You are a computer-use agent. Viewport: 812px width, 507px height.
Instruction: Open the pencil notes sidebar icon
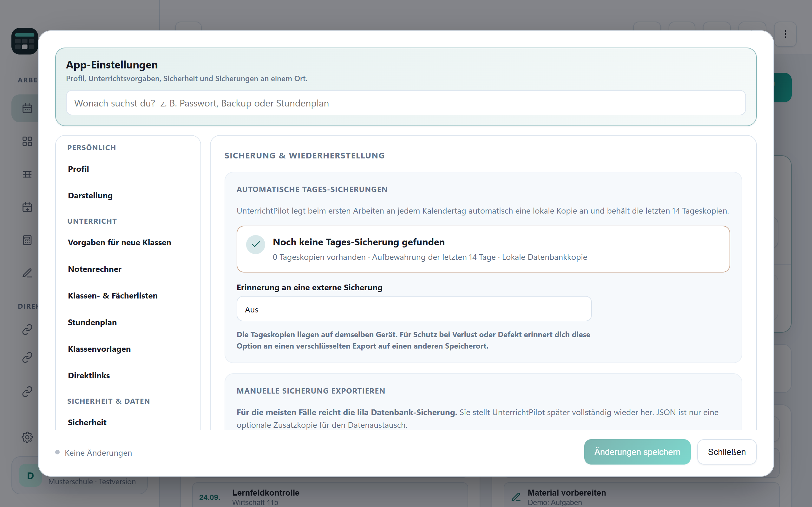tap(27, 273)
